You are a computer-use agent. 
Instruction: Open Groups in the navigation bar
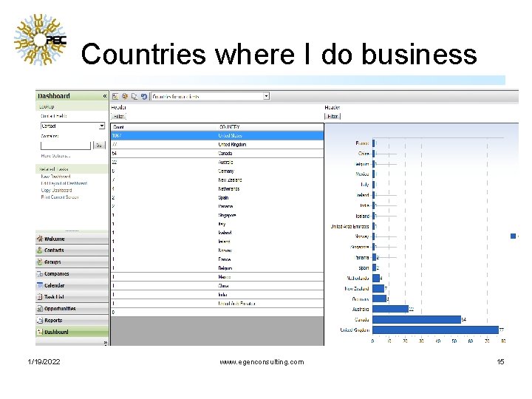(x=72, y=262)
